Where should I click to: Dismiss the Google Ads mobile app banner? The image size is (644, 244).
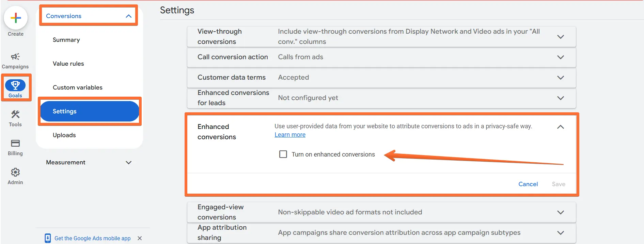pos(140,238)
